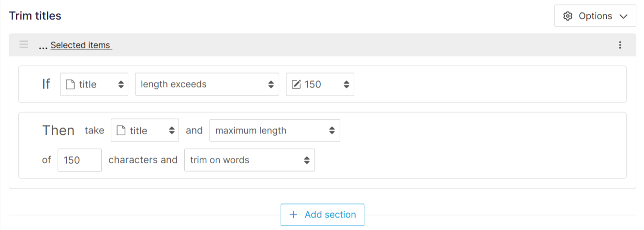The height and width of the screenshot is (230, 644).
Task: Click the Then label in action row
Action: (x=58, y=130)
